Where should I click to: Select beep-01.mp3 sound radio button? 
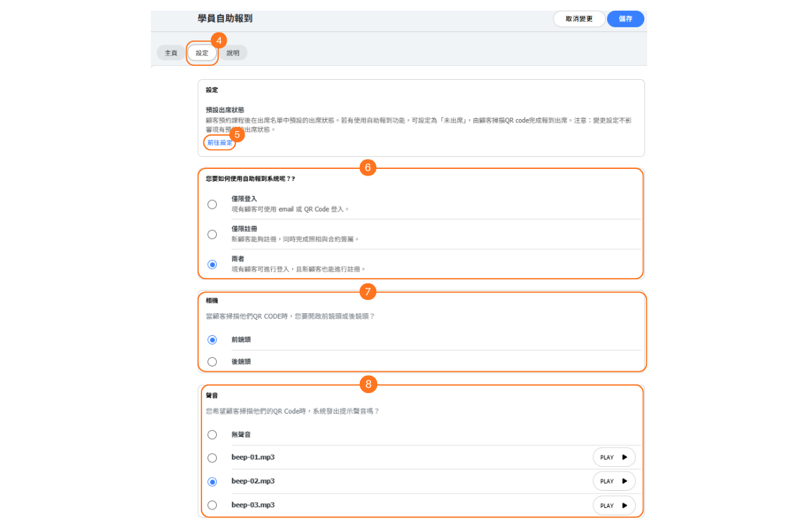point(212,458)
